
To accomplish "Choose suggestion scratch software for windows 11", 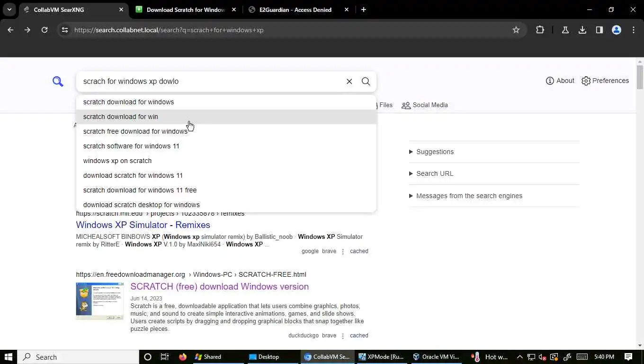I will (x=226, y=146).
